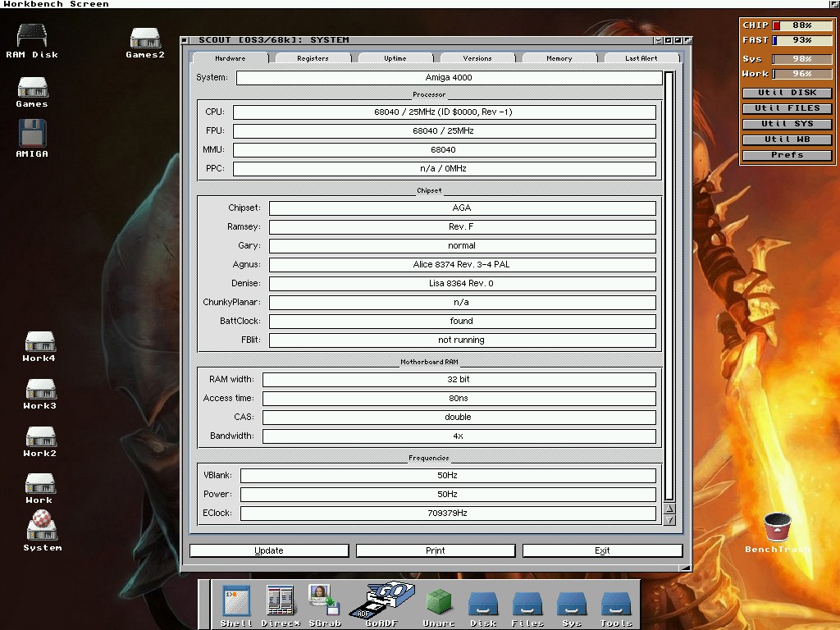Click the Util WB button
The height and width of the screenshot is (630, 840).
[787, 139]
